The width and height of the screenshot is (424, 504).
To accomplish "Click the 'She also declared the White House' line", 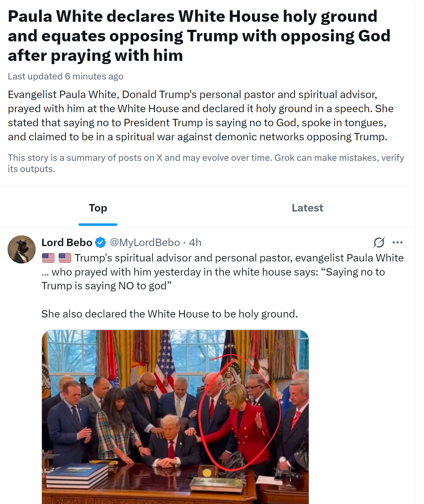I will [169, 314].
